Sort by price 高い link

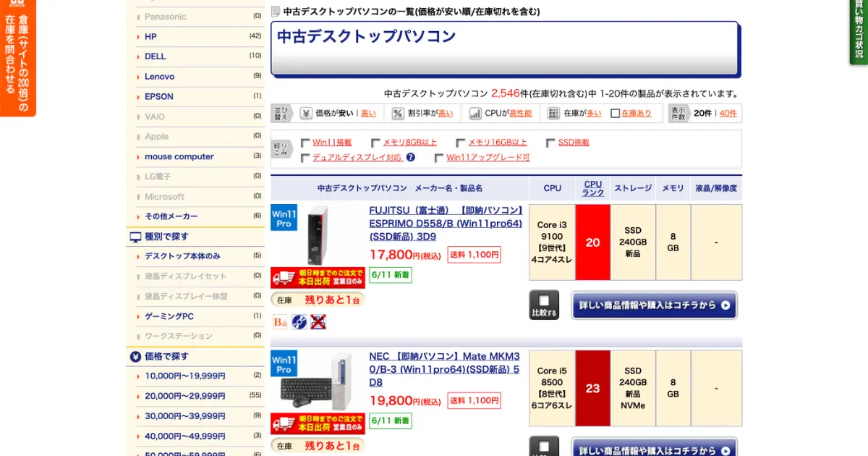pyautogui.click(x=368, y=114)
